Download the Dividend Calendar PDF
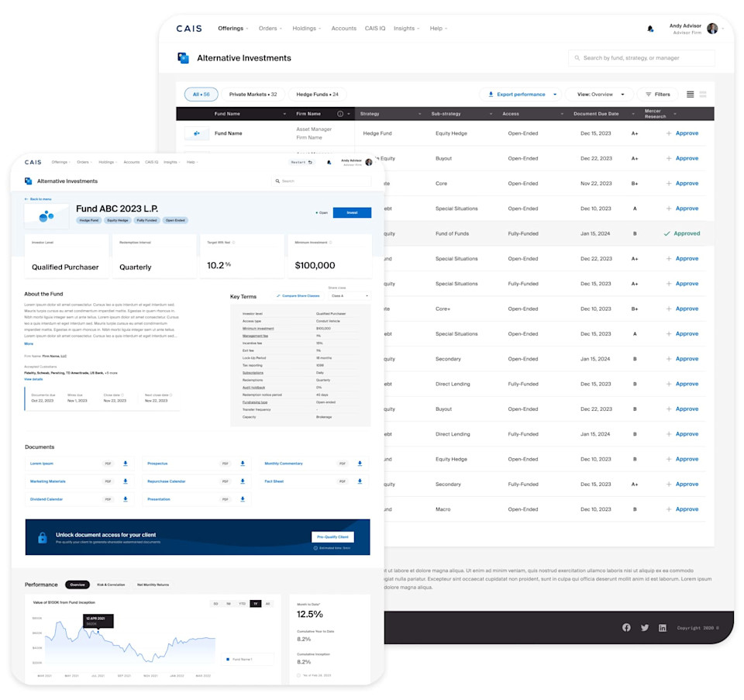This screenshot has height=700, width=744. tap(125, 499)
